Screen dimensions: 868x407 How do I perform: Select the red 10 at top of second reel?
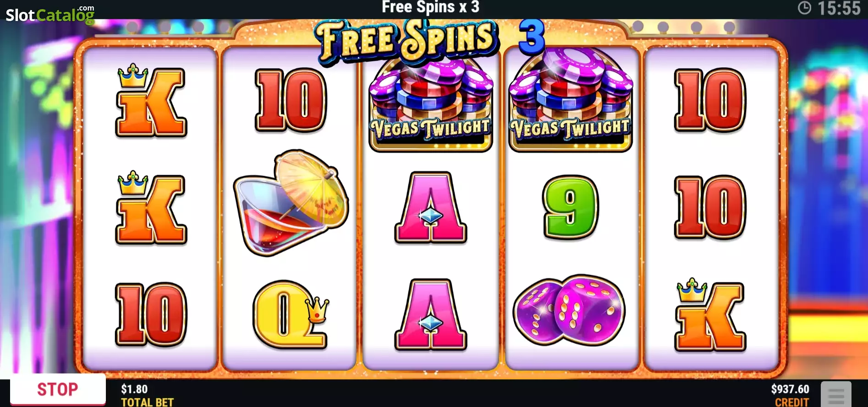291,100
